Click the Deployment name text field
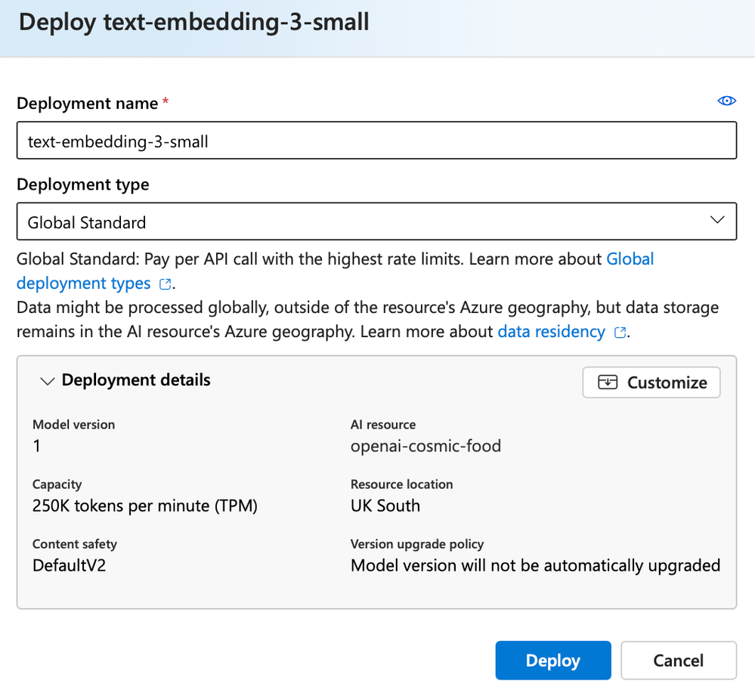The image size is (755, 700). point(376,141)
